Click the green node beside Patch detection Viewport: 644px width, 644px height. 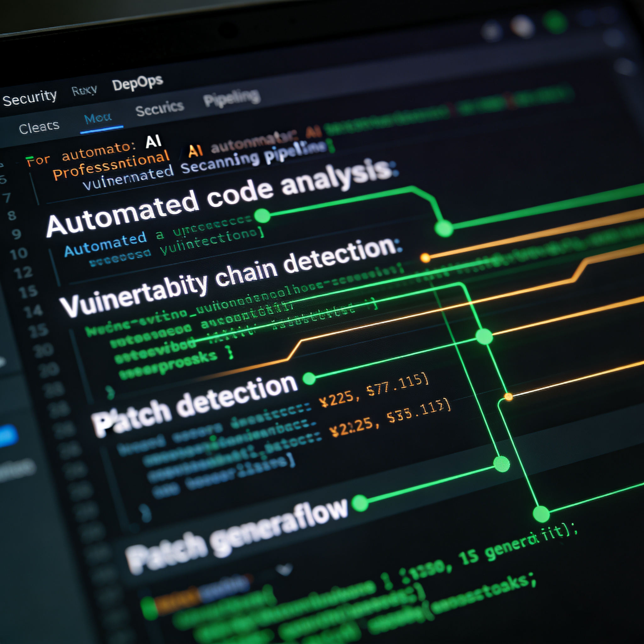click(x=309, y=378)
